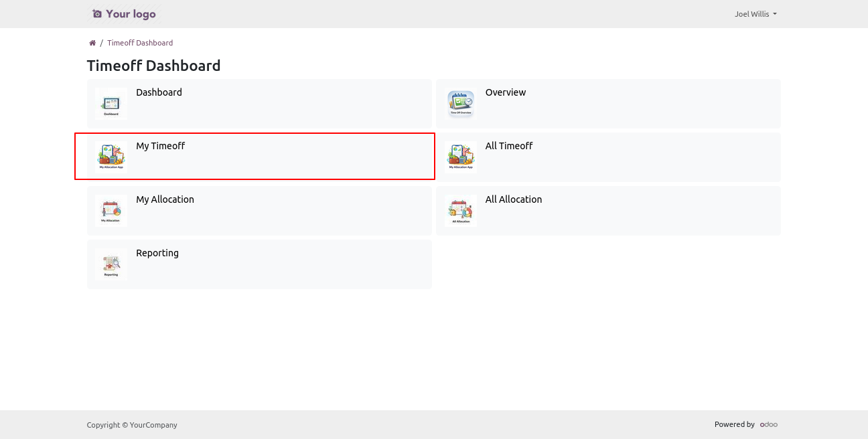Open the Dashboard label link
The image size is (868, 439).
159,92
